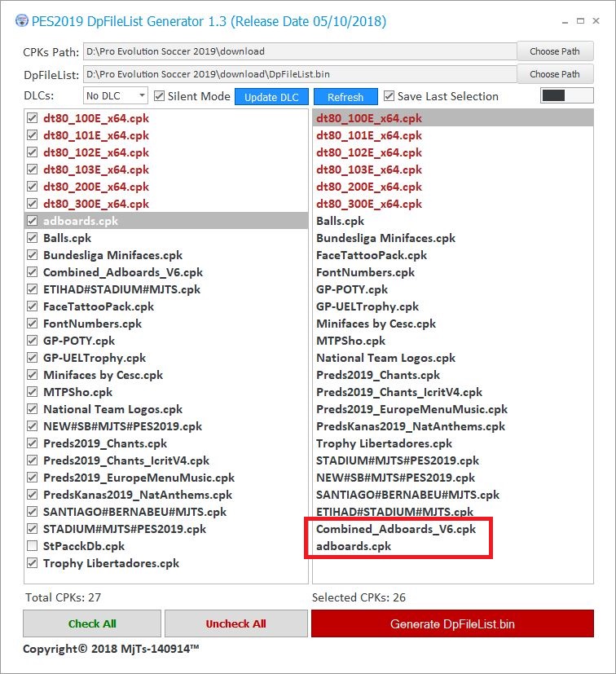Maximize the DpFileList Generator window
616x674 pixels.
click(x=580, y=20)
